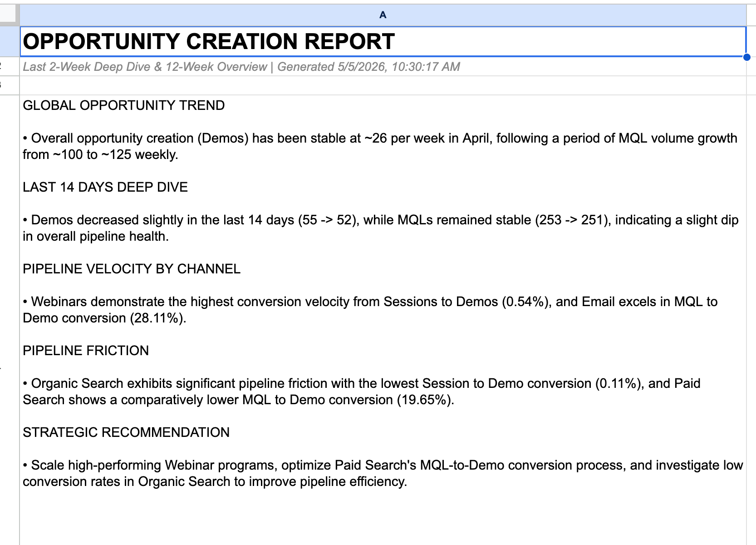Select column A header
Image resolution: width=756 pixels, height=545 pixels.
point(383,15)
